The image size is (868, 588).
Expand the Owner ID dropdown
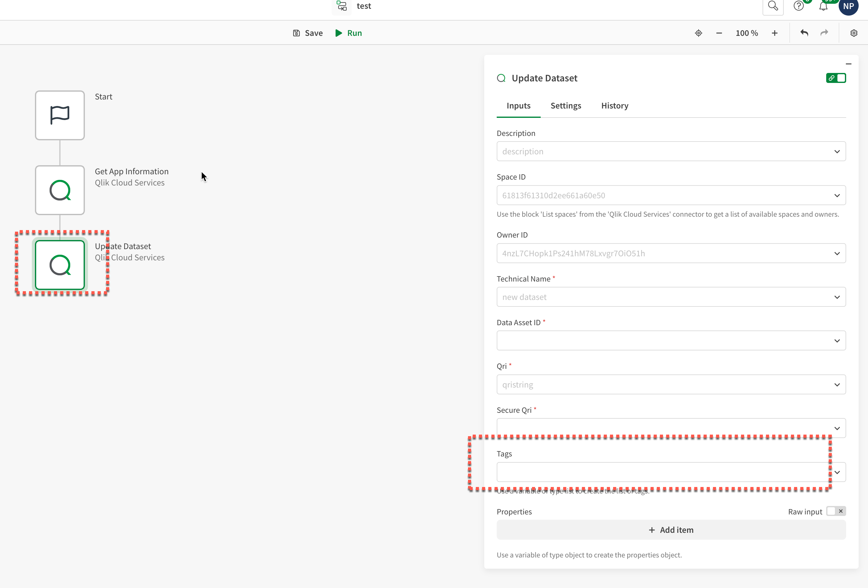[x=837, y=253]
